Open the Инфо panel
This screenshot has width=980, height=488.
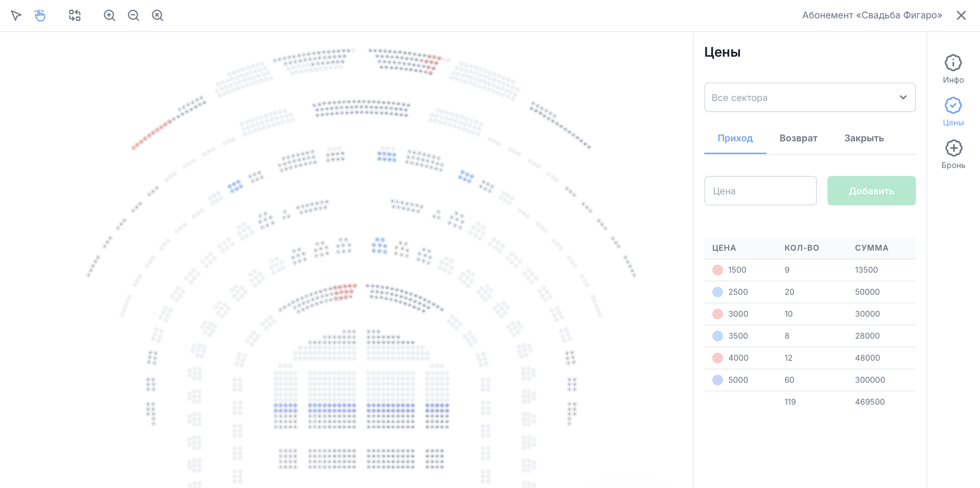[x=953, y=69]
